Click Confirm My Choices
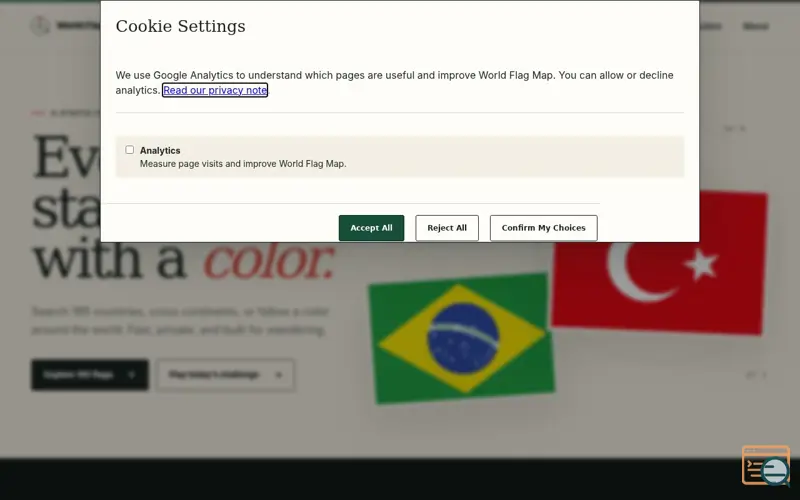 point(543,228)
